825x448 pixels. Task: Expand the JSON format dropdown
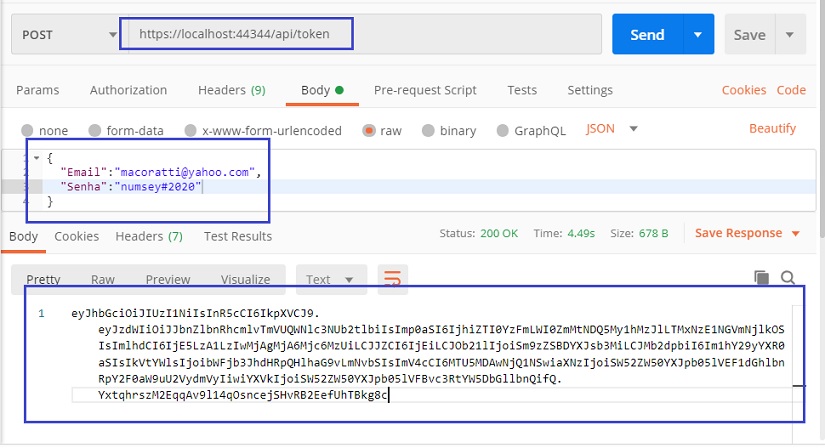pos(611,129)
